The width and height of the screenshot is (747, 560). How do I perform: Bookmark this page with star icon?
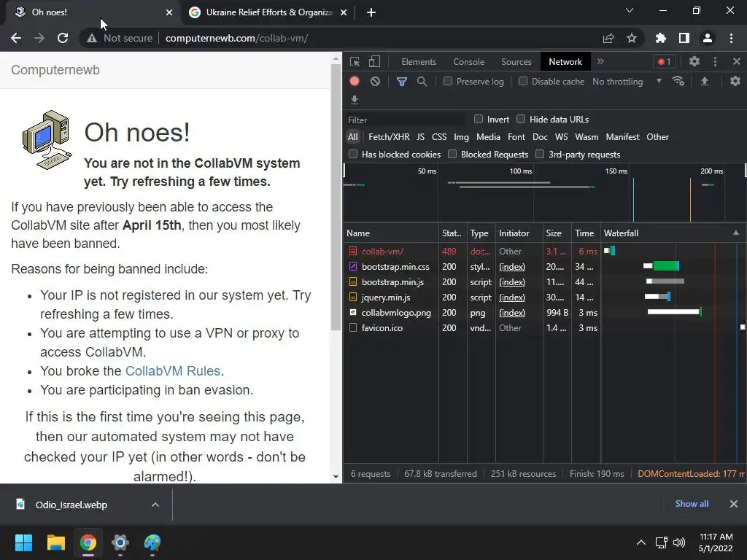click(x=632, y=38)
